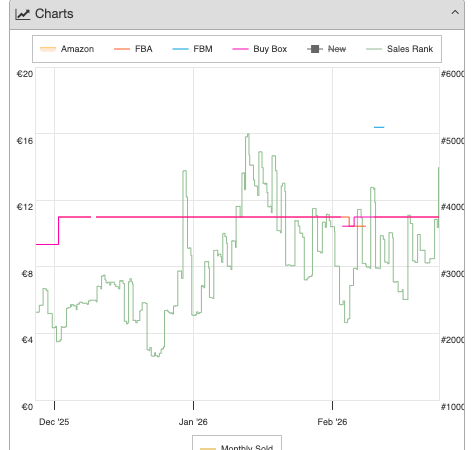
Task: Toggle the Buy Box series in the legend
Action: coord(259,49)
